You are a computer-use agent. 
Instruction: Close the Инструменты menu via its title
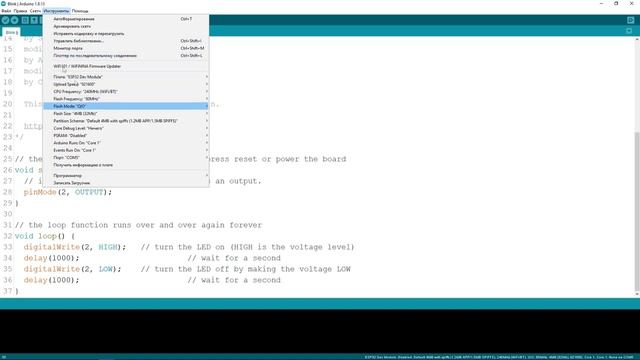coord(56,11)
